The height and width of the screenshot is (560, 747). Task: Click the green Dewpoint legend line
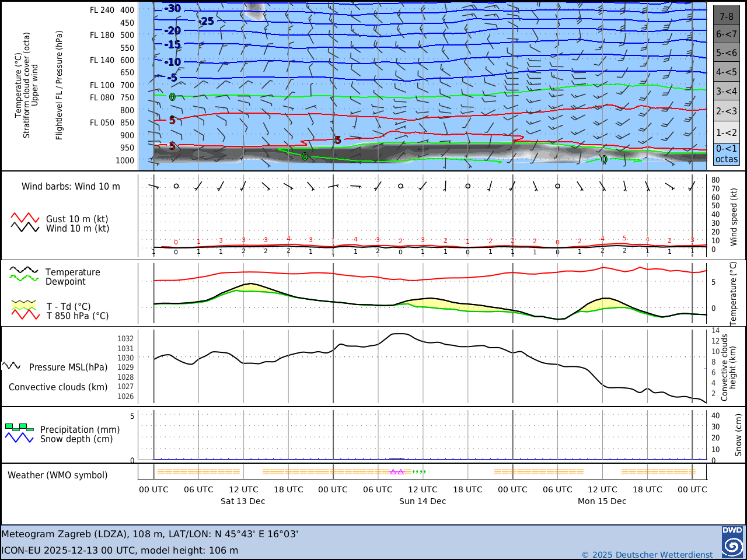24,278
